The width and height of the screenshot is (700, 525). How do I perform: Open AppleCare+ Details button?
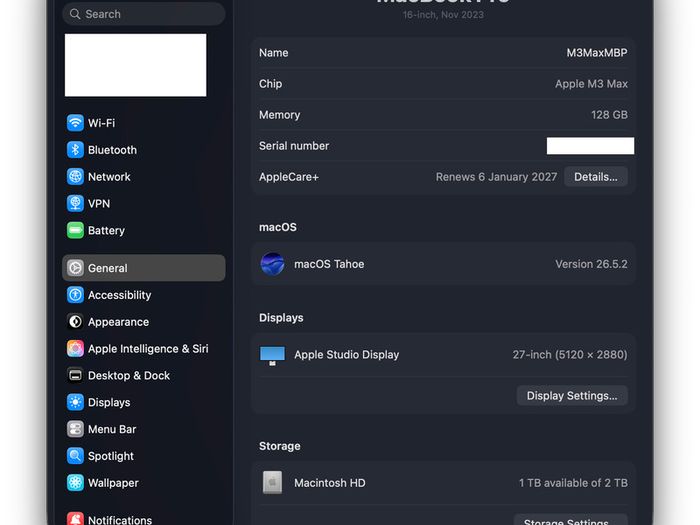click(596, 177)
